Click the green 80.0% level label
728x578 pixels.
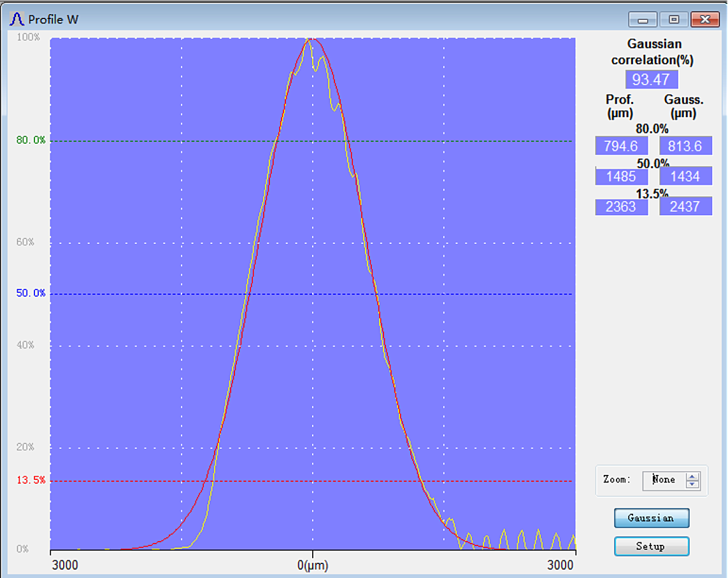click(x=31, y=140)
